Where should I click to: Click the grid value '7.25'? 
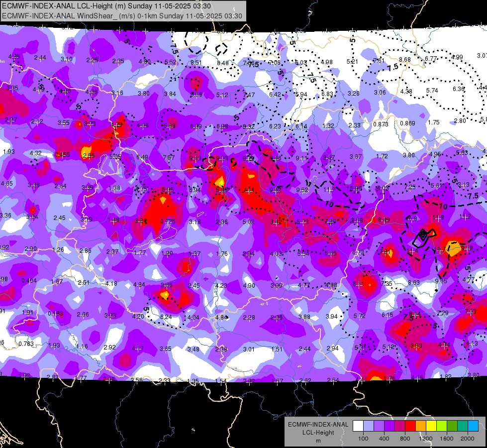[x=410, y=187]
